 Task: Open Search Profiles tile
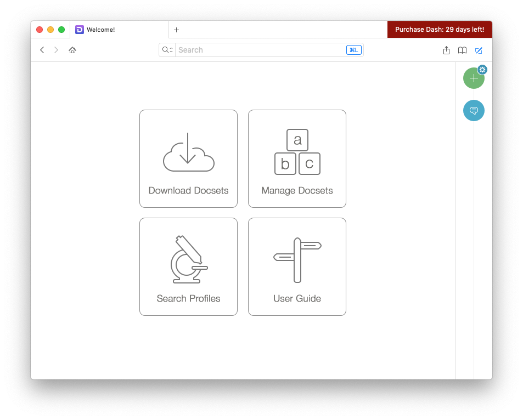(x=188, y=266)
